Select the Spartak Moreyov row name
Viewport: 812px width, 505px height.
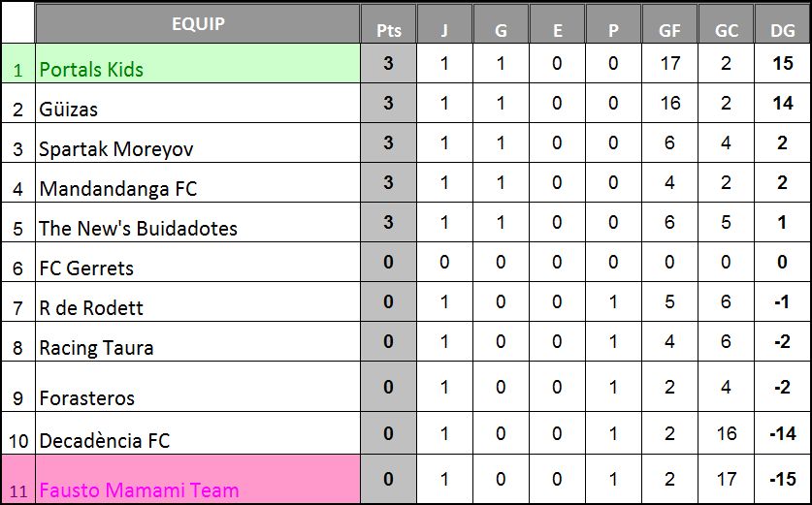pos(197,143)
